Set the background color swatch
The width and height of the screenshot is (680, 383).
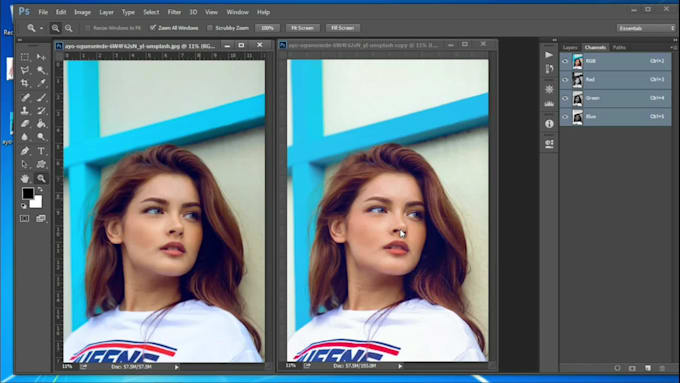(37, 203)
